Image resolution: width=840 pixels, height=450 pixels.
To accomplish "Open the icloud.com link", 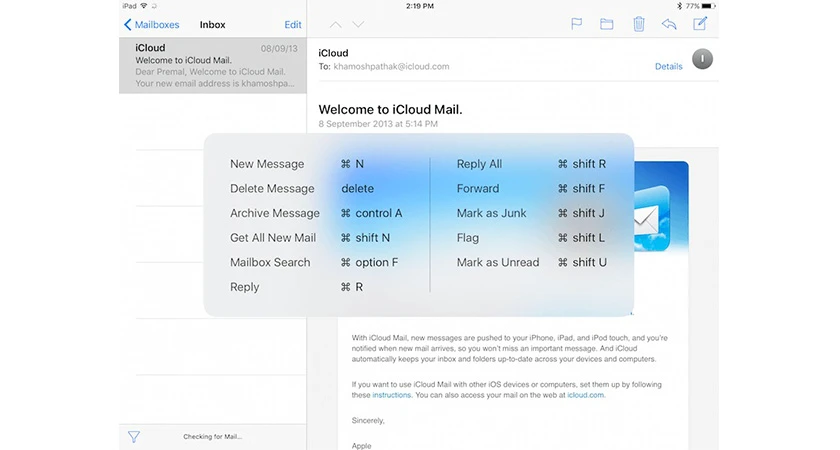I will point(586,395).
